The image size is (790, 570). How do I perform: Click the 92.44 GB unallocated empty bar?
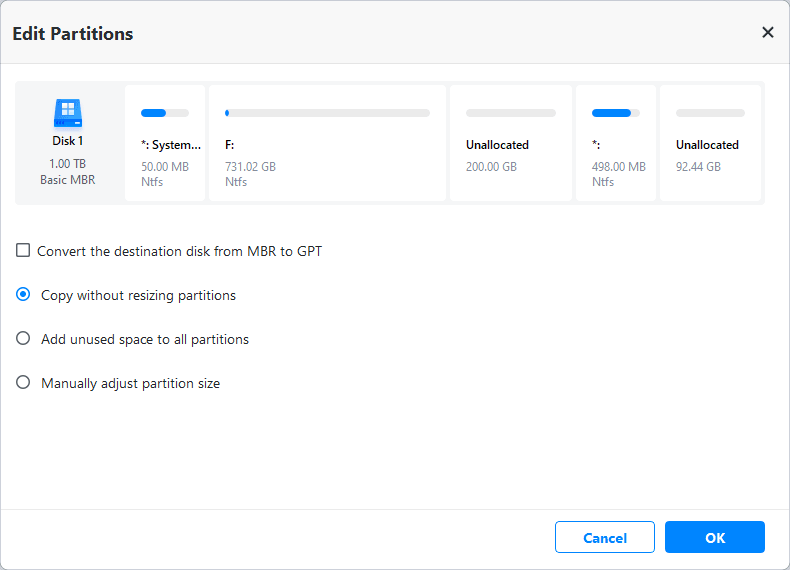(x=710, y=113)
